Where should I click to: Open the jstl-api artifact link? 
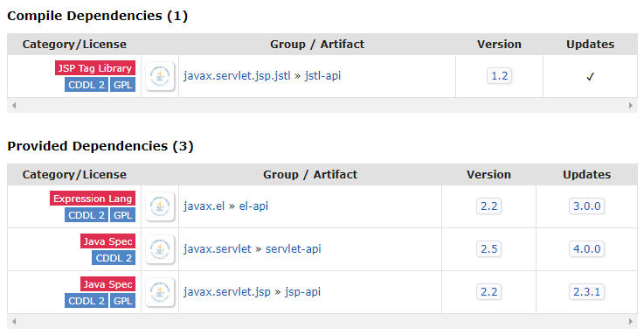322,76
